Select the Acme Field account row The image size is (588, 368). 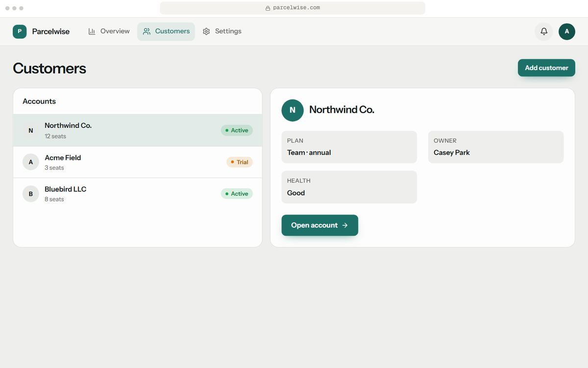138,162
